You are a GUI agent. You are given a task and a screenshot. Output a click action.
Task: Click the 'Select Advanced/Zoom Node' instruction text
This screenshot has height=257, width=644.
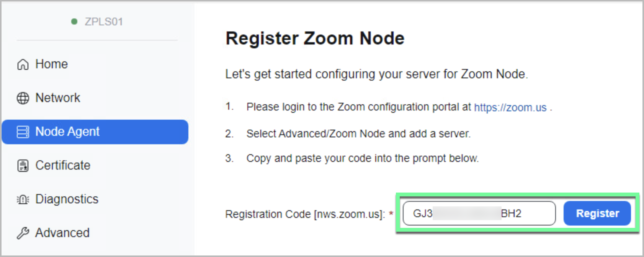point(358,133)
